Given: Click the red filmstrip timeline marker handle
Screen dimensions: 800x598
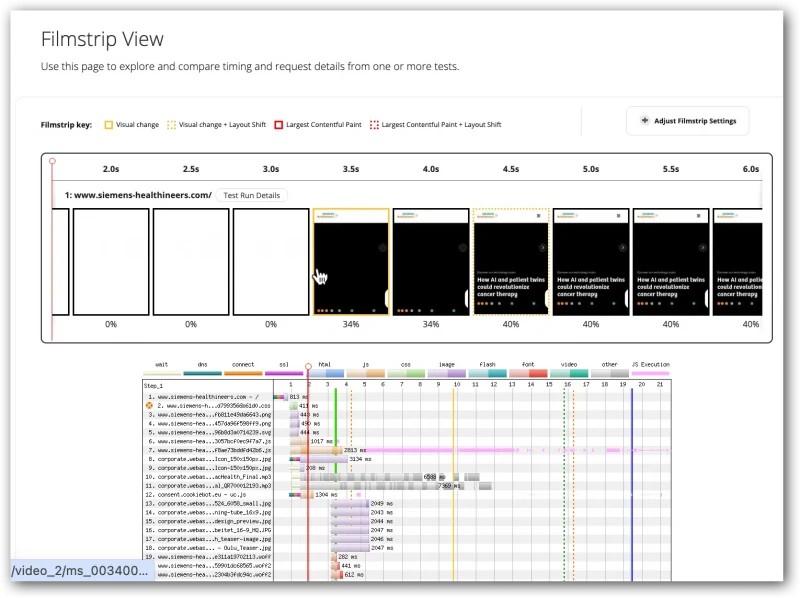Looking at the screenshot, I should point(52,161).
